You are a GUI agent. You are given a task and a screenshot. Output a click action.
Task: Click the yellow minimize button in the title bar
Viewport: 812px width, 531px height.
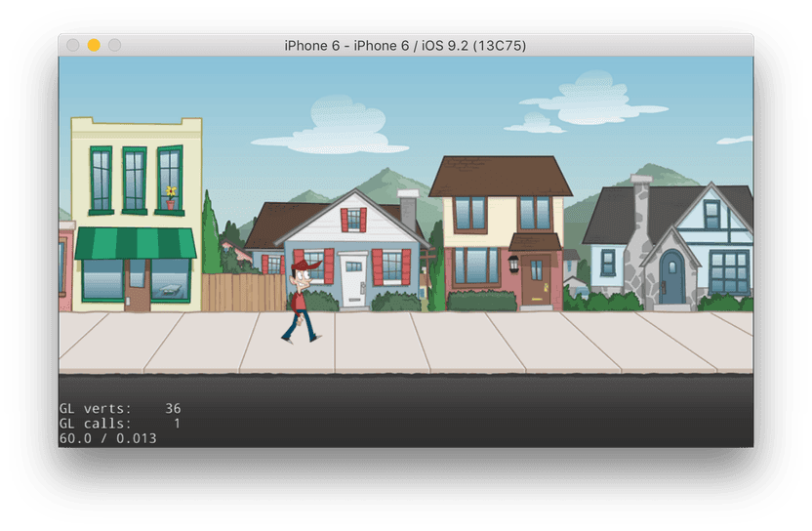[x=94, y=46]
